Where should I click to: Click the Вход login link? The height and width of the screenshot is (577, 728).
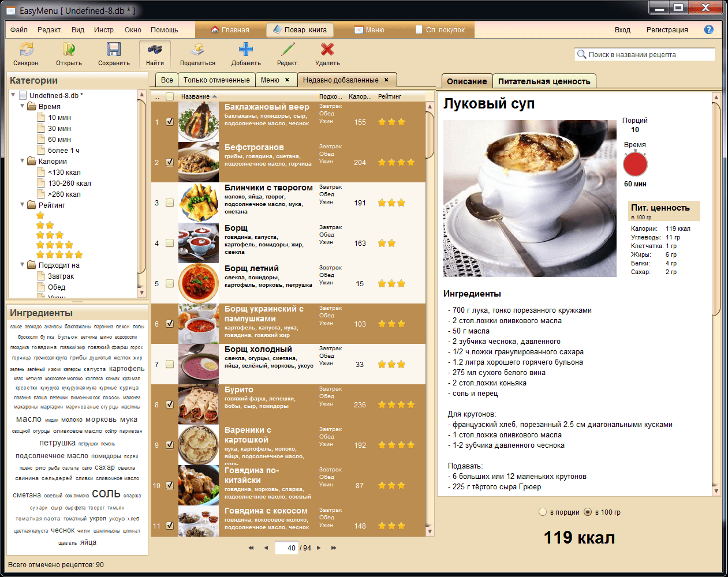pyautogui.click(x=622, y=29)
